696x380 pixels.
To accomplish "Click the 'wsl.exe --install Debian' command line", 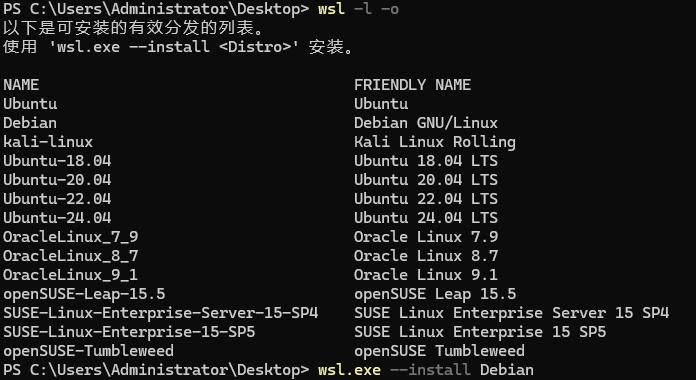I will coord(426,370).
